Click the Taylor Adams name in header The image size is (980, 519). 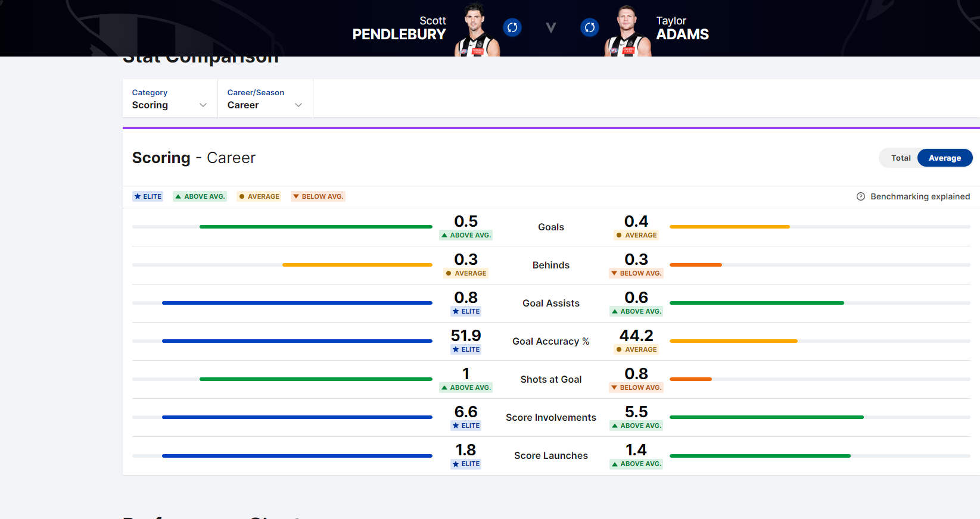click(x=682, y=28)
